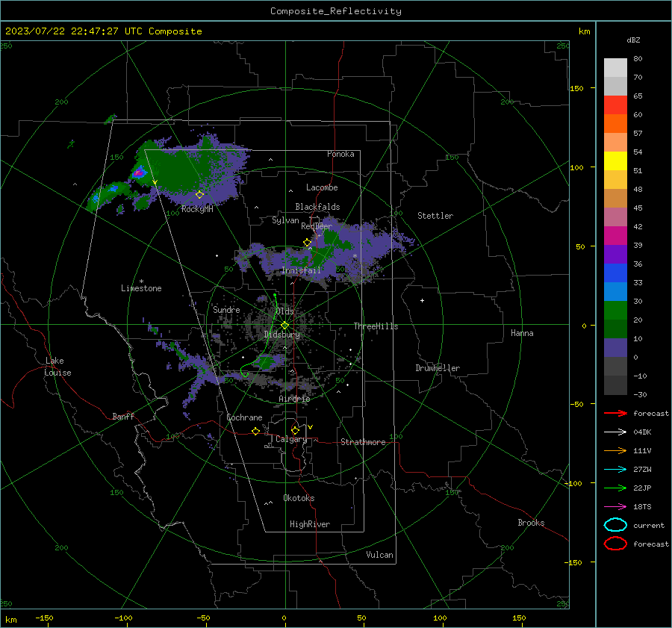The height and width of the screenshot is (628, 672).
Task: Click the cyan current ellipse legend icon
Action: 615,525
